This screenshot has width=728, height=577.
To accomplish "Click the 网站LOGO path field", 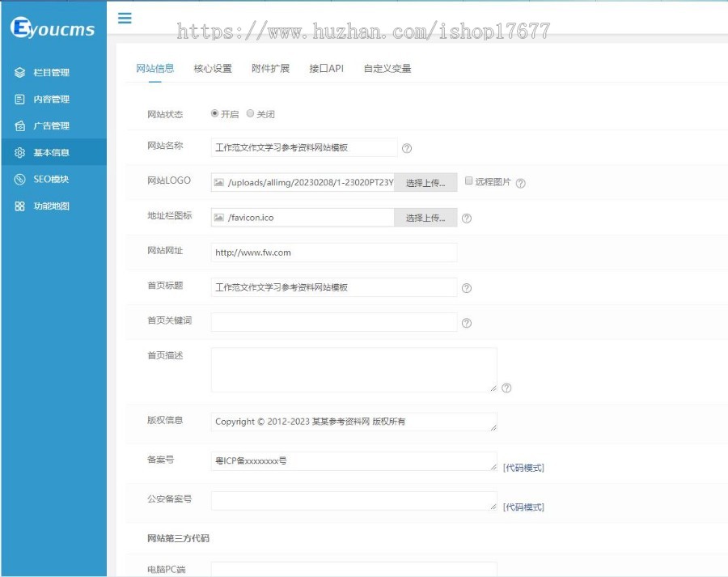I will coord(303,183).
